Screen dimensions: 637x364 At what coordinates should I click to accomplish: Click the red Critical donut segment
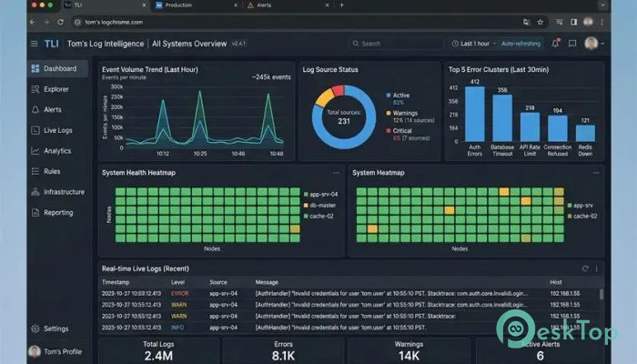[x=338, y=91]
